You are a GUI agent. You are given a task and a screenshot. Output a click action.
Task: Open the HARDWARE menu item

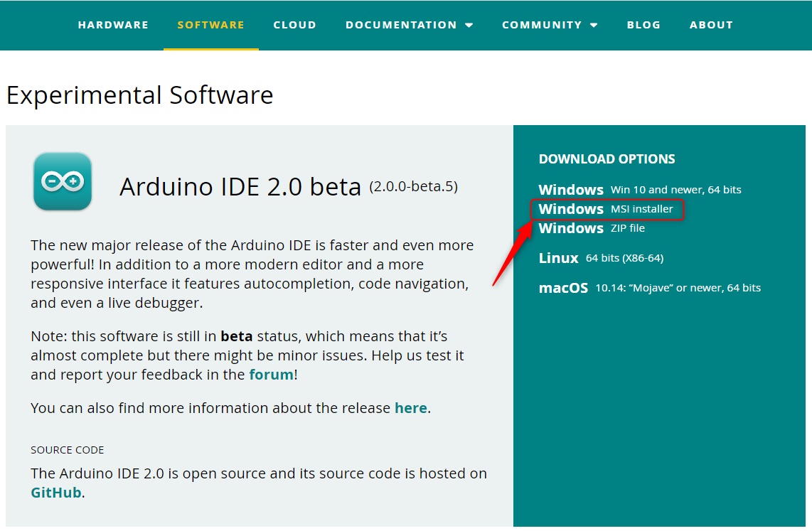pos(113,25)
